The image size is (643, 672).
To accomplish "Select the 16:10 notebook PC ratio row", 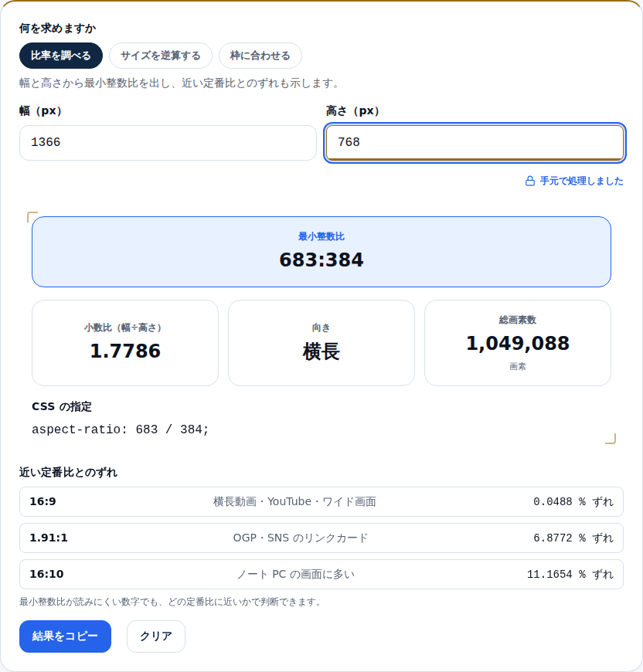I will point(321,574).
